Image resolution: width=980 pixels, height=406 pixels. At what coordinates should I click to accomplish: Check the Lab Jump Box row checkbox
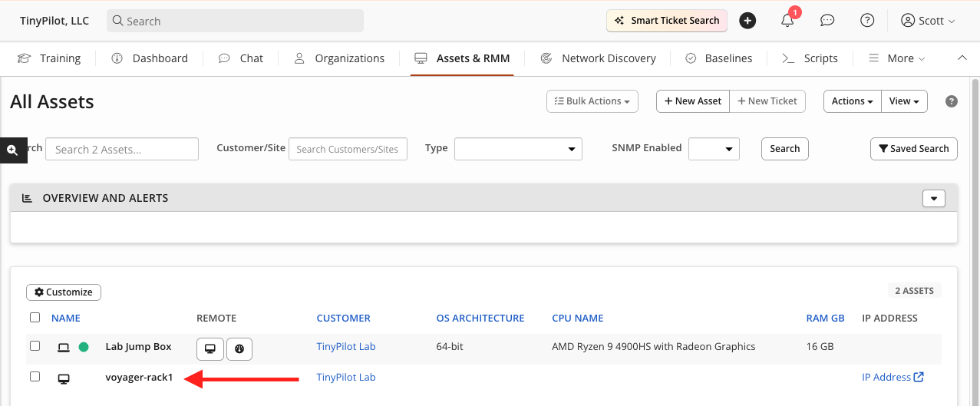(35, 346)
